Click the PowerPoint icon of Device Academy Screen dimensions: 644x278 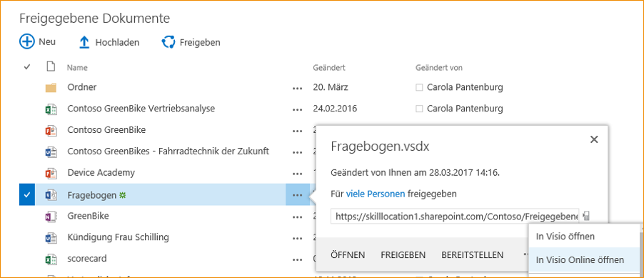pyautogui.click(x=51, y=173)
